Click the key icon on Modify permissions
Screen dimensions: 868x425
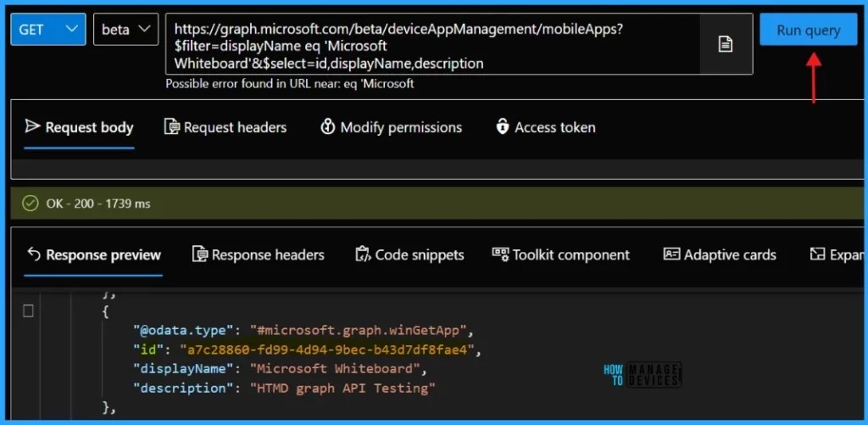328,127
